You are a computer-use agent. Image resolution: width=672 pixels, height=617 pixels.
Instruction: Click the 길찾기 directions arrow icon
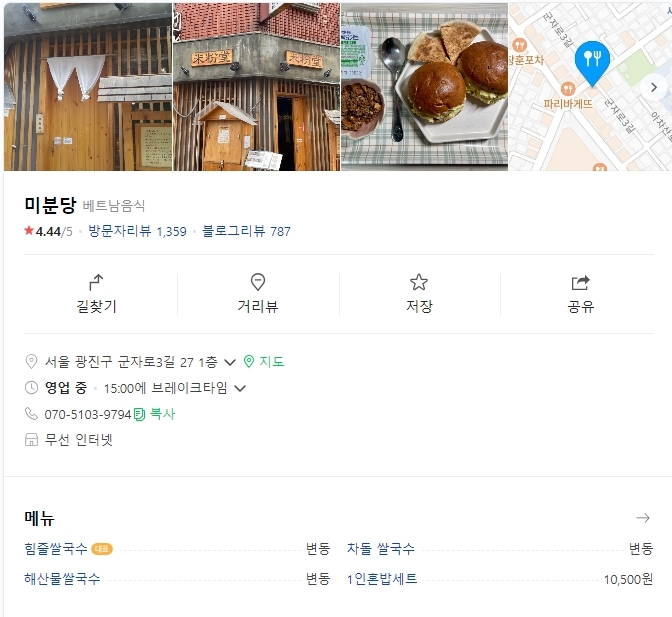(96, 282)
